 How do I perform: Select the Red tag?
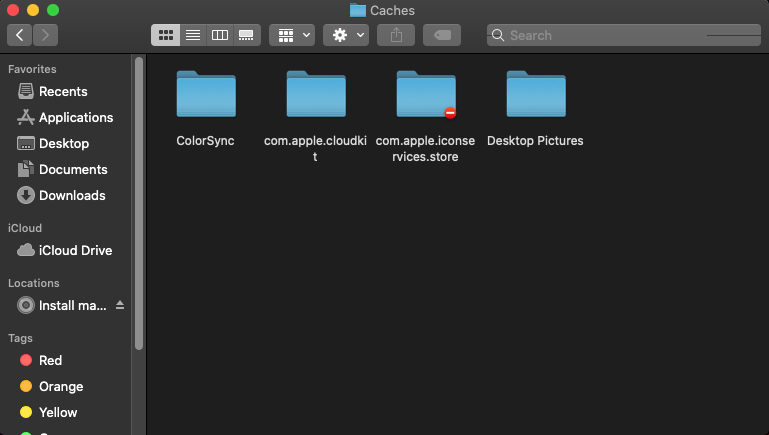pyautogui.click(x=41, y=360)
